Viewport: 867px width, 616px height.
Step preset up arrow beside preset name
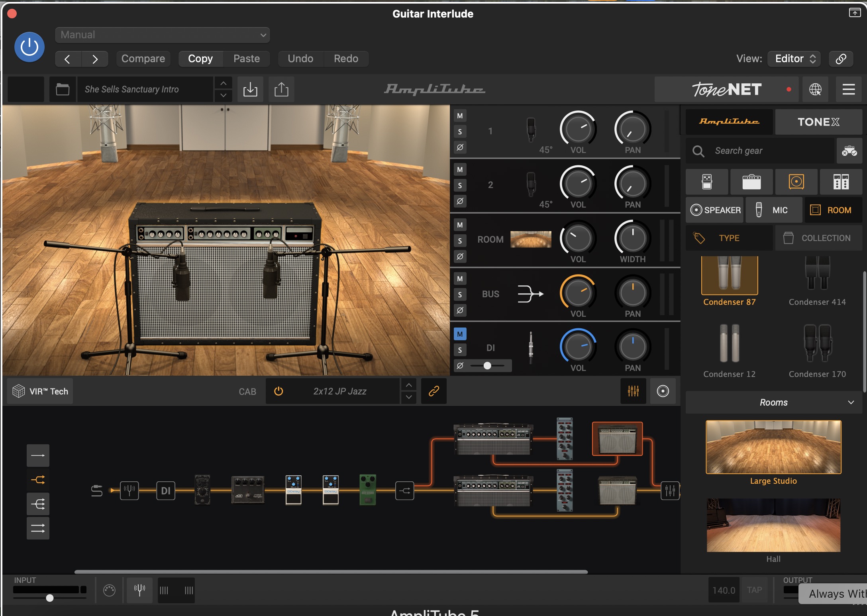(x=224, y=83)
